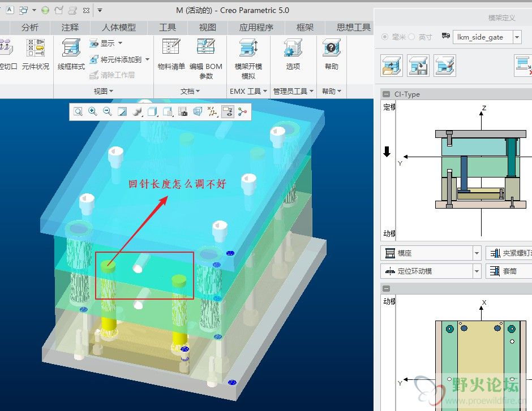This screenshot has width=532, height=411.
Task: Click the windows switcher icon in quick access
Action: 23,10
